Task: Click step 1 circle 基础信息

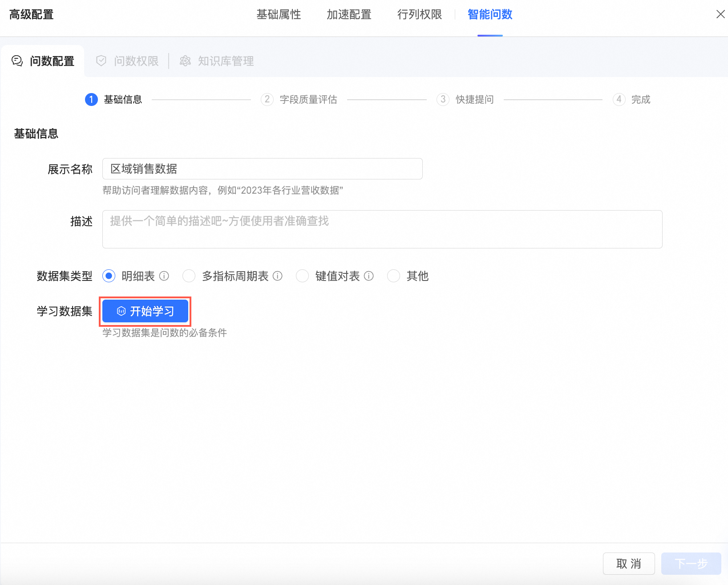Action: (91, 99)
